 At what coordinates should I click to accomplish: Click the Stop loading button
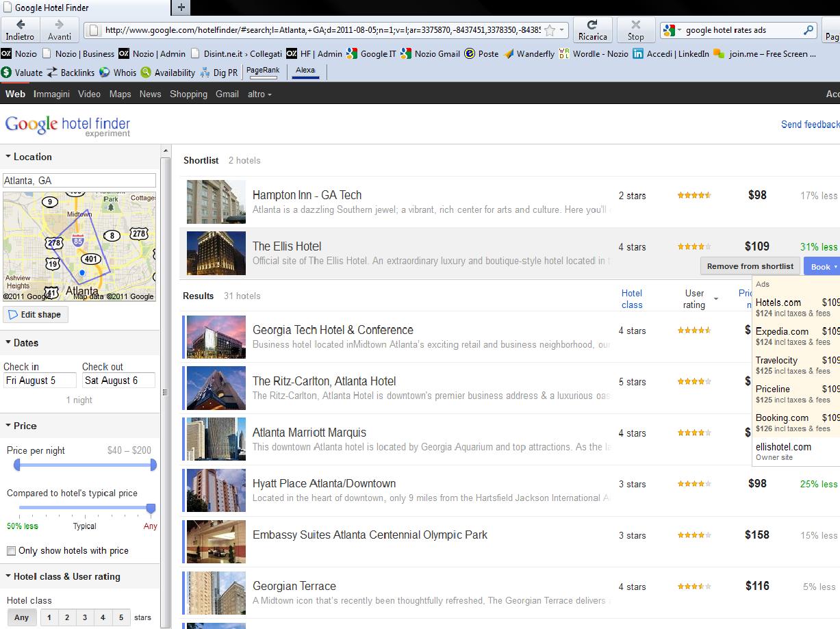pos(636,30)
